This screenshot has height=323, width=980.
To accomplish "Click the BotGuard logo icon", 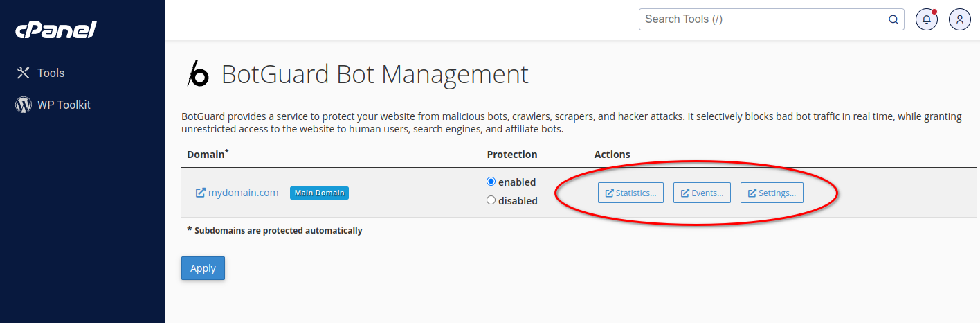I will (x=199, y=73).
